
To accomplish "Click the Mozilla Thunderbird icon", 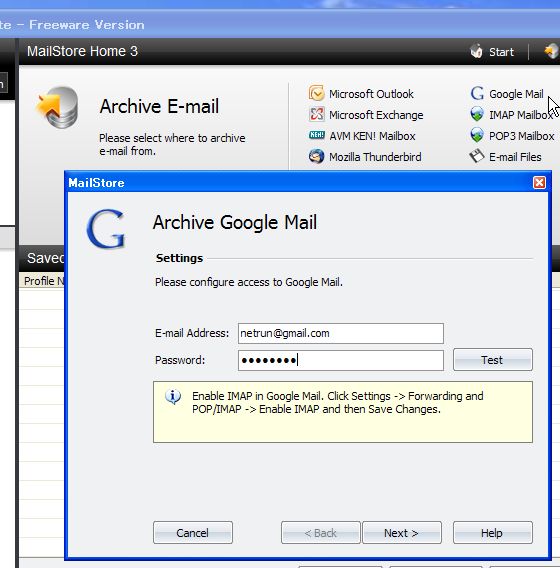I will click(x=316, y=156).
